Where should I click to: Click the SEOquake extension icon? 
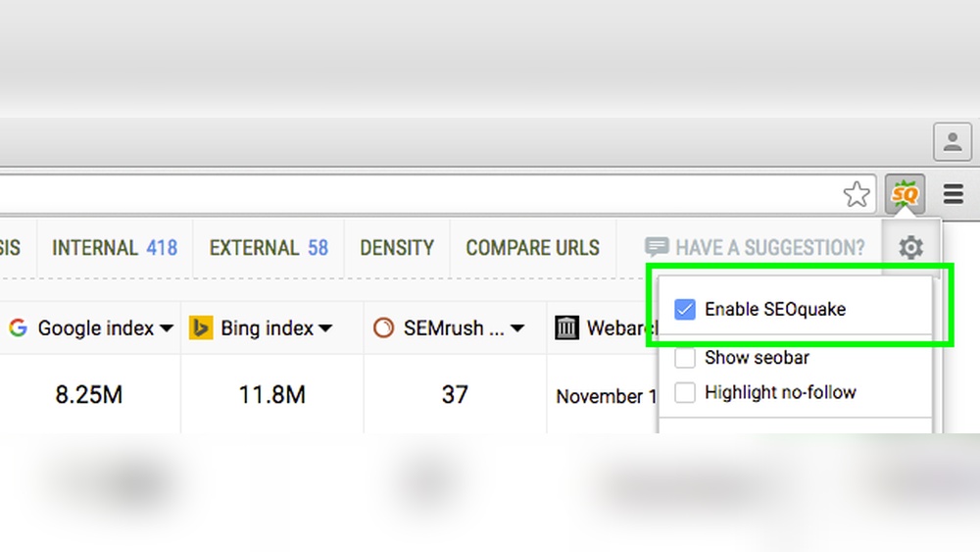click(x=905, y=194)
